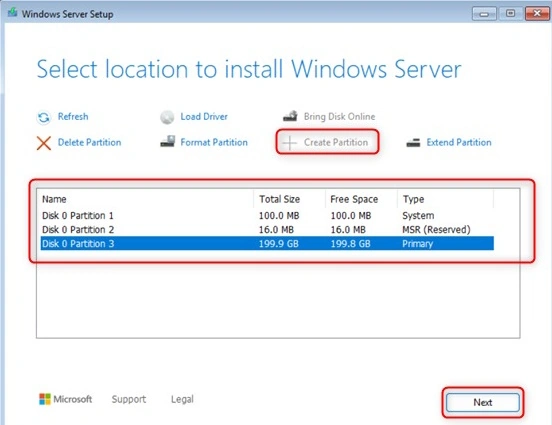
Task: Minimize the Windows Server Setup window
Action: pyautogui.click(x=484, y=14)
